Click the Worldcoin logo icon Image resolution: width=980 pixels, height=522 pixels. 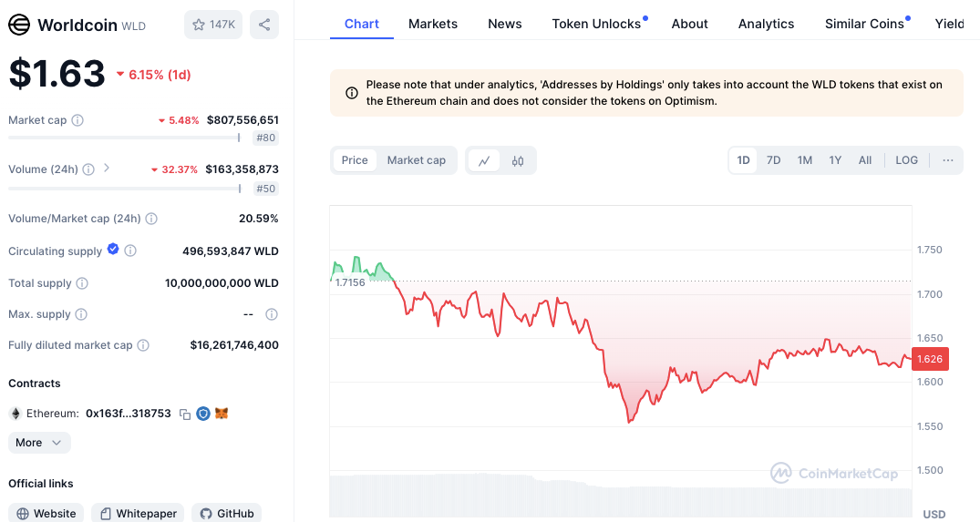(19, 25)
